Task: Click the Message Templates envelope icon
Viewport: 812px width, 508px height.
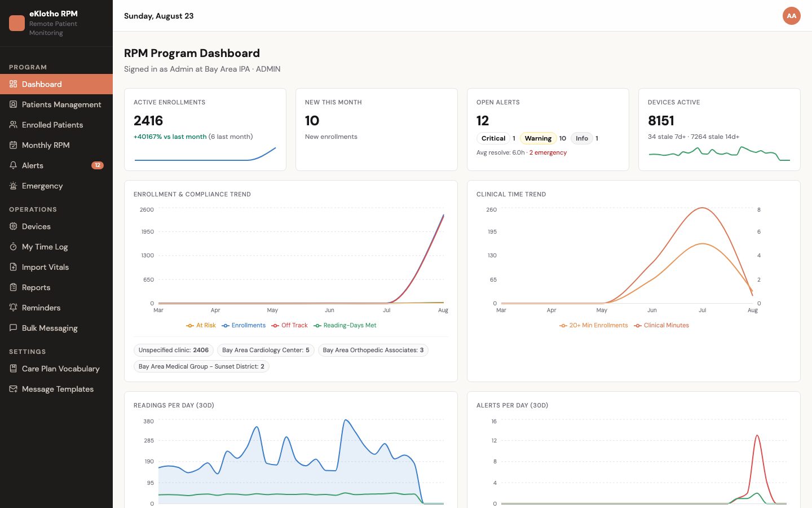Action: click(13, 389)
